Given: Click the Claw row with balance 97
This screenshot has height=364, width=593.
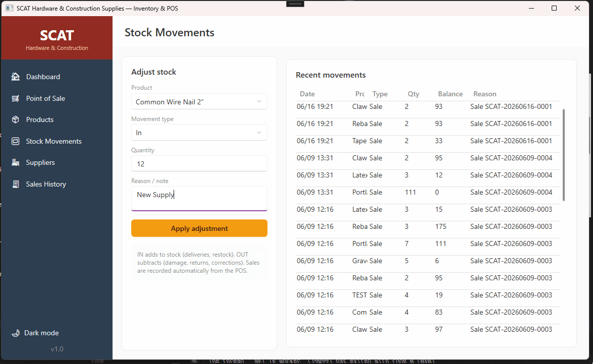Looking at the screenshot, I should click(428, 329).
